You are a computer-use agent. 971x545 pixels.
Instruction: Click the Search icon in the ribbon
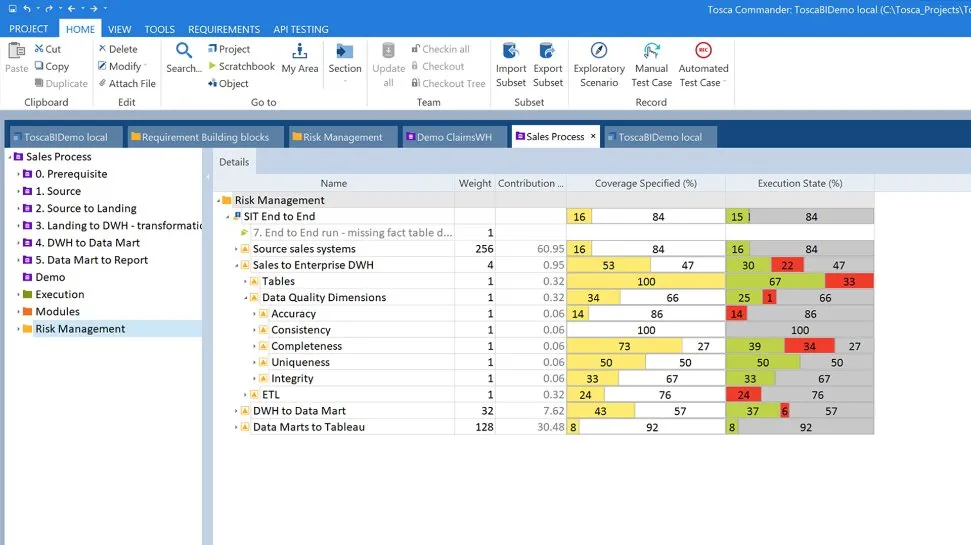(183, 51)
